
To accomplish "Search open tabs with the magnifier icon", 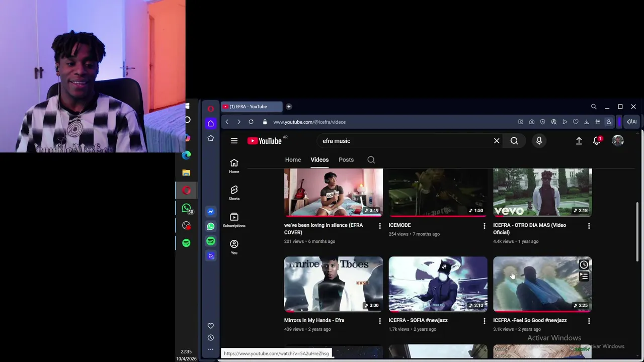I will pyautogui.click(x=594, y=107).
